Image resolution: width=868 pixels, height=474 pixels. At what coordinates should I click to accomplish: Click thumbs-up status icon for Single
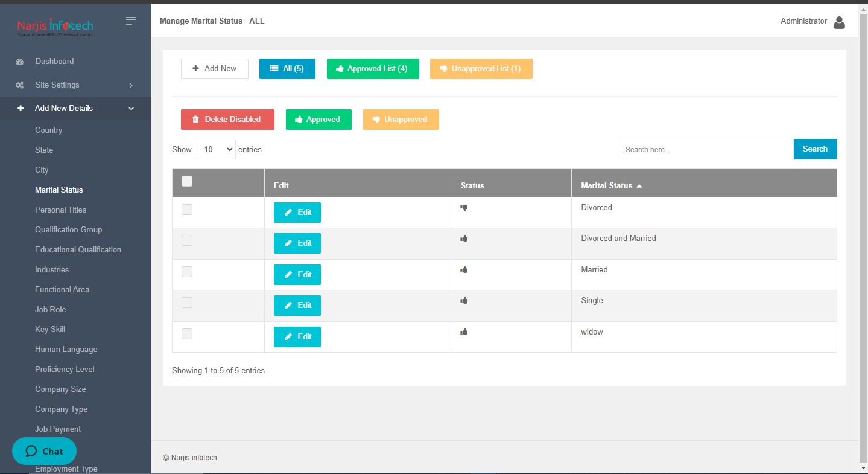pyautogui.click(x=464, y=301)
